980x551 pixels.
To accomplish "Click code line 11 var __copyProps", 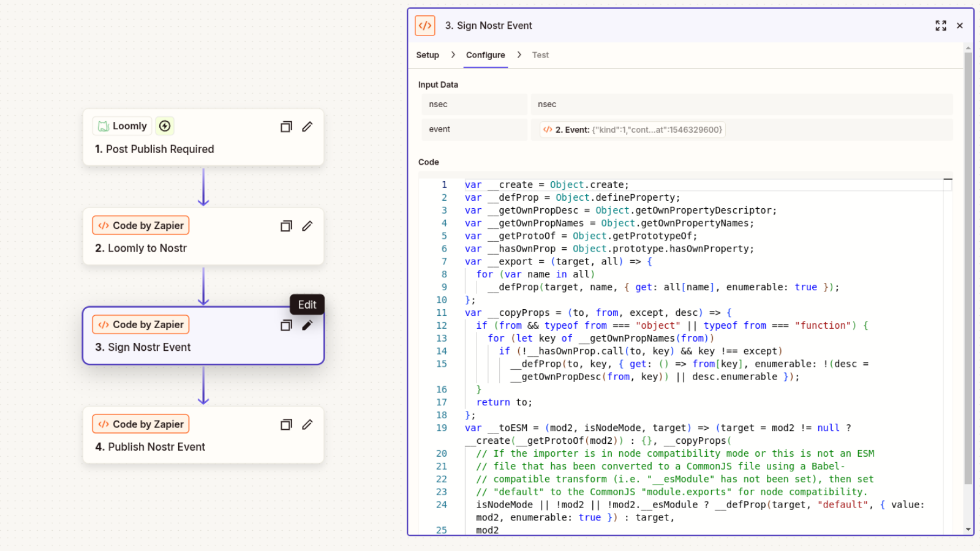I will (598, 313).
